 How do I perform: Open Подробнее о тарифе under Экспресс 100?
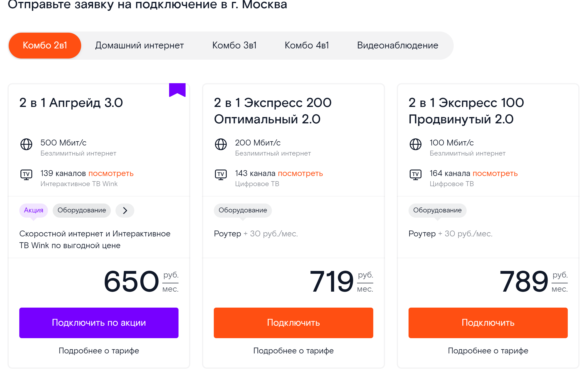[x=488, y=351]
